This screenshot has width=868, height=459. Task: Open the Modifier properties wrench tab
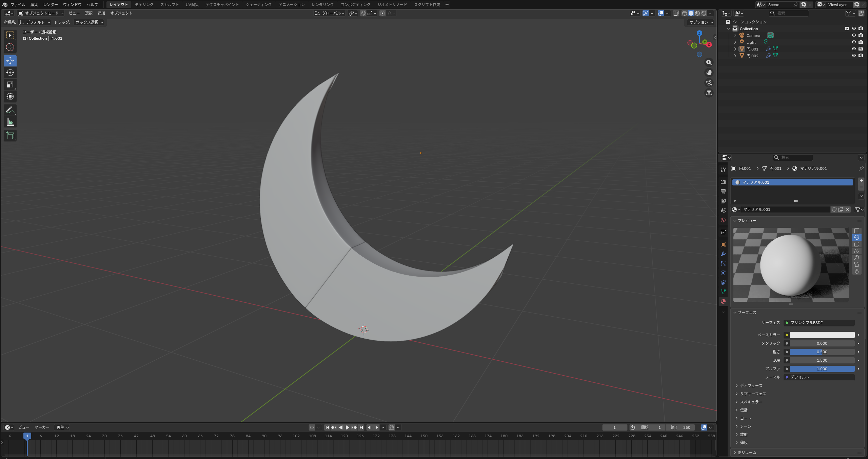[723, 254]
